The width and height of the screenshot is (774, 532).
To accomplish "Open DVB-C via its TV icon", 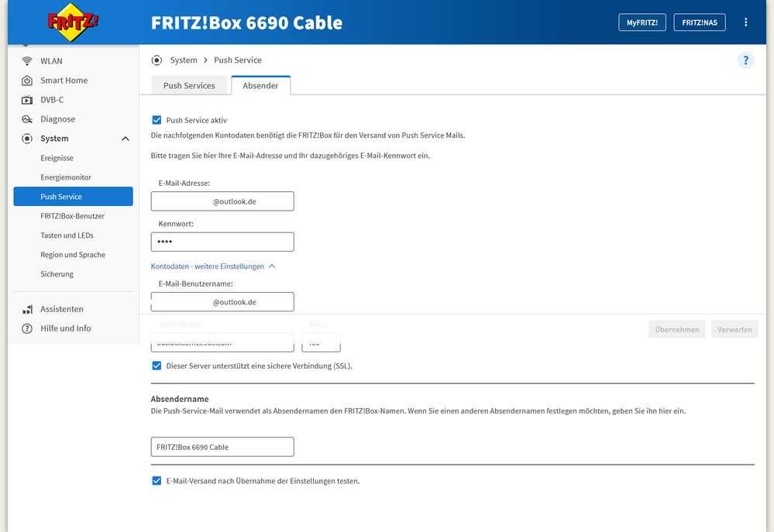I will [27, 100].
